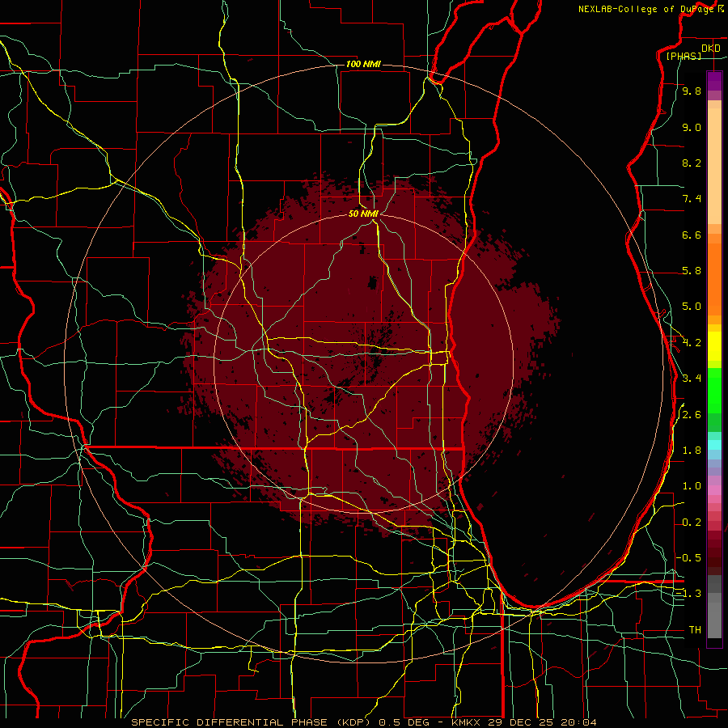
Task: Click the 9.8 legend value
Action: (x=692, y=91)
